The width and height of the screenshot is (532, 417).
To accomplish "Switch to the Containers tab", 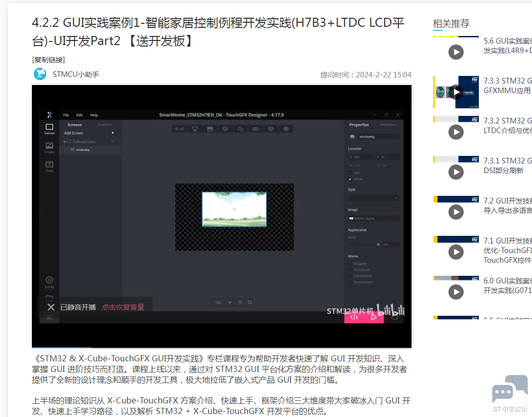I will point(105,125).
